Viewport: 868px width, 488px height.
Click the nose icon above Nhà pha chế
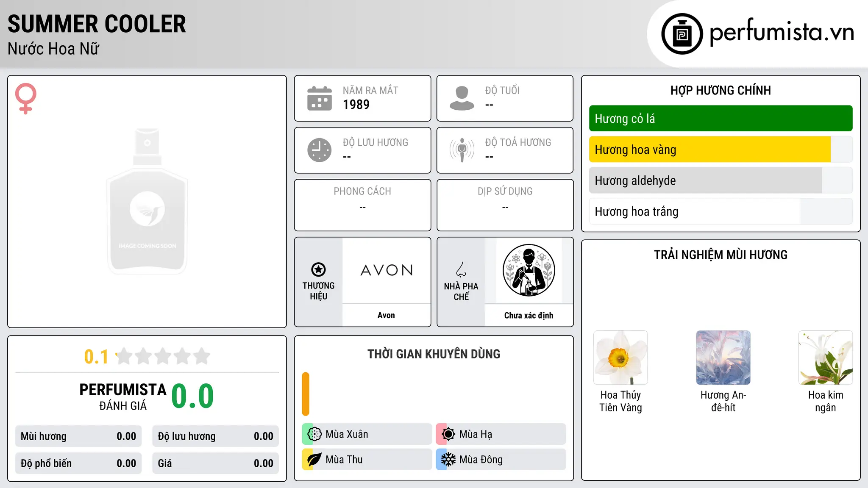(461, 269)
